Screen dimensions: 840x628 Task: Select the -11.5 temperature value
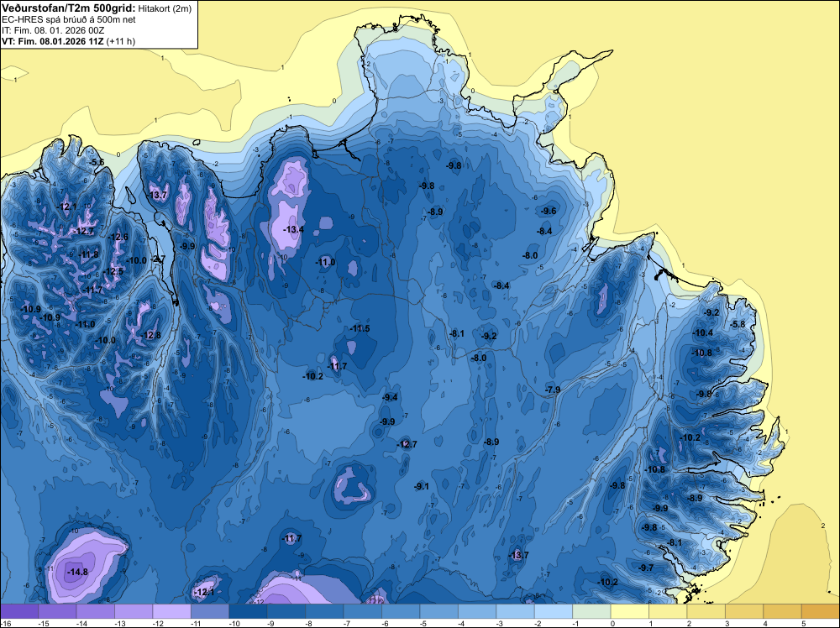pyautogui.click(x=360, y=329)
